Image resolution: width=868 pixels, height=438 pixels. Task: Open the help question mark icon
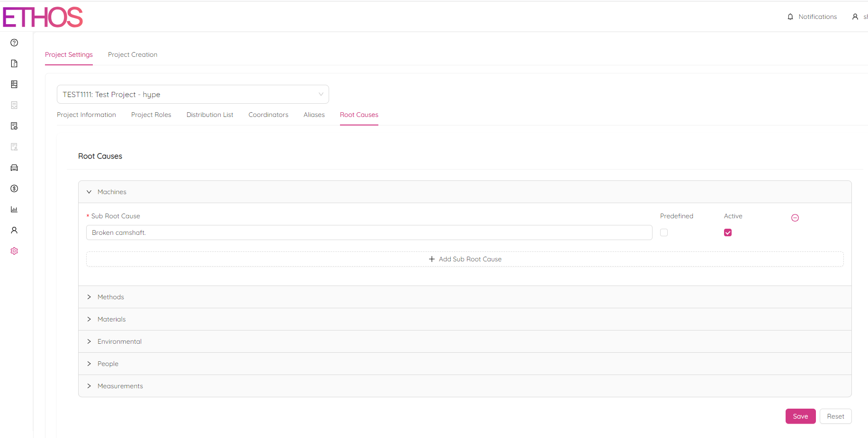[14, 43]
